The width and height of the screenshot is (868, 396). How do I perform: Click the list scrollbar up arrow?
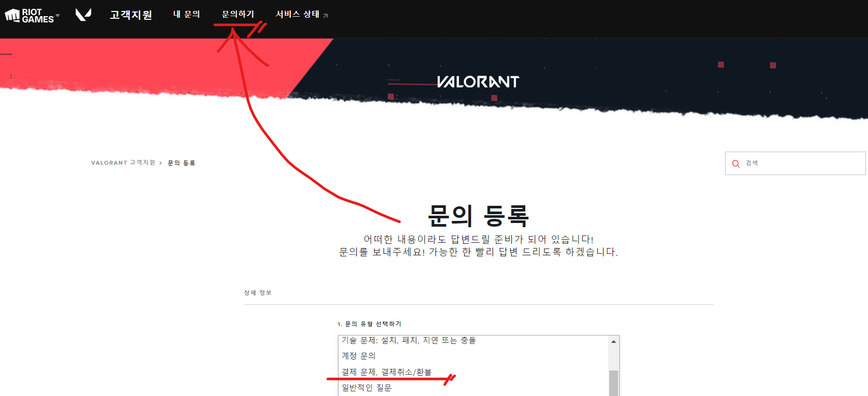[x=614, y=341]
